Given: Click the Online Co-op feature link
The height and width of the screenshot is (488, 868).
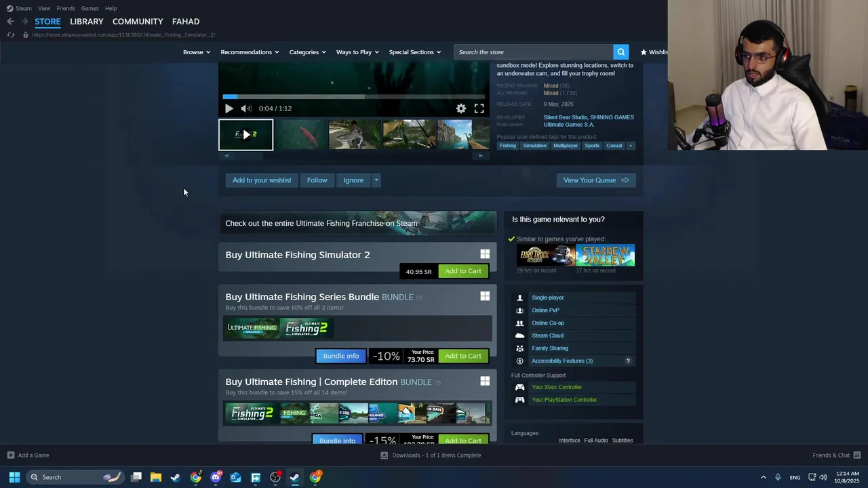Looking at the screenshot, I should (548, 323).
